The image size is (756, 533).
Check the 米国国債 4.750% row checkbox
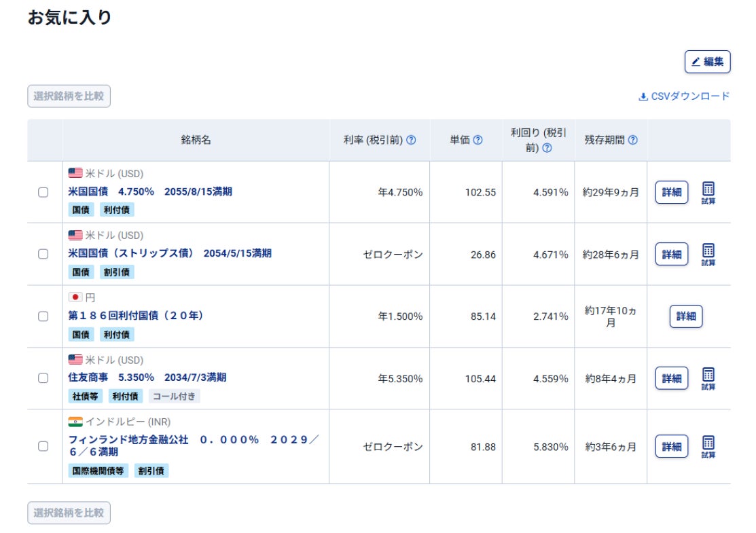click(43, 192)
